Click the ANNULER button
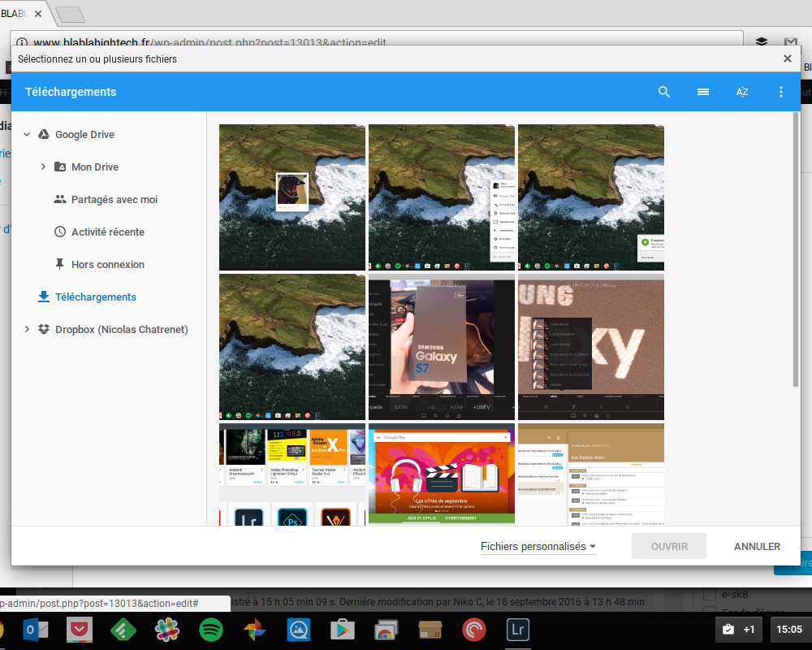The height and width of the screenshot is (650, 812). click(x=757, y=546)
